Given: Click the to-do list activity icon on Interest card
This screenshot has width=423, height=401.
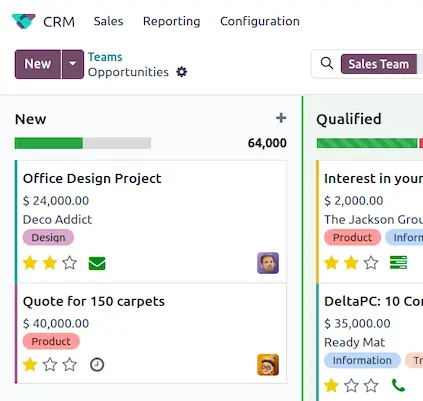Looking at the screenshot, I should tap(398, 263).
